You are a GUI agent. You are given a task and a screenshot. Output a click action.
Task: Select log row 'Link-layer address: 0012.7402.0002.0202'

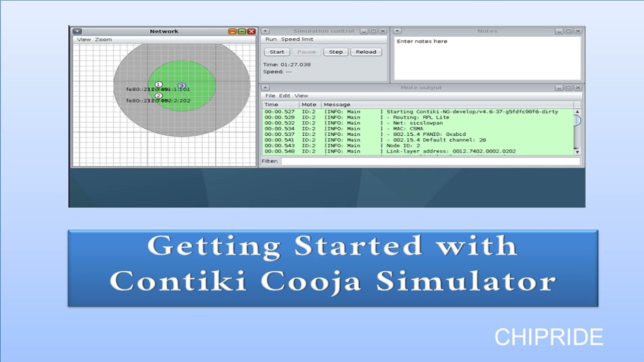pyautogui.click(x=418, y=151)
